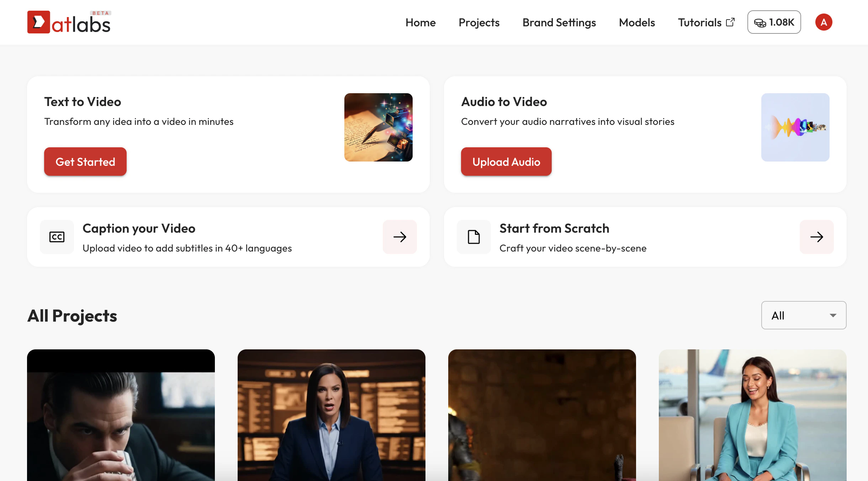Click the closed captions CC icon
The image size is (868, 481).
(x=57, y=237)
